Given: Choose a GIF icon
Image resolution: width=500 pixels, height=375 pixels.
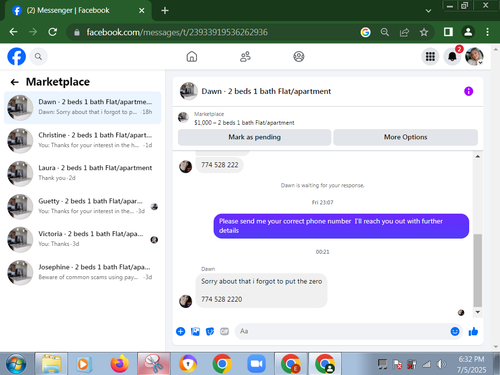Looking at the screenshot, I should (224, 331).
